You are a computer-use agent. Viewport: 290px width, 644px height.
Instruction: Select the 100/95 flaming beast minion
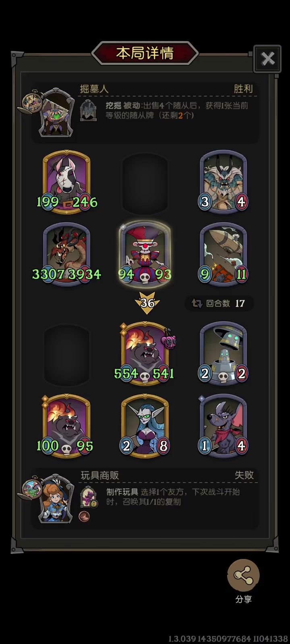(x=66, y=426)
